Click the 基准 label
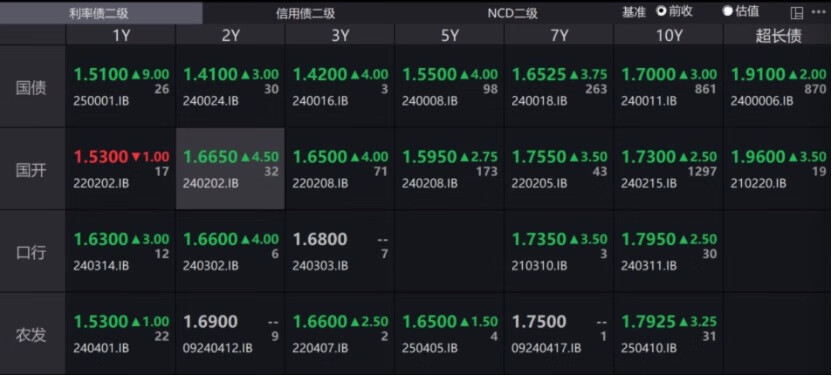The height and width of the screenshot is (376, 832). click(x=634, y=12)
